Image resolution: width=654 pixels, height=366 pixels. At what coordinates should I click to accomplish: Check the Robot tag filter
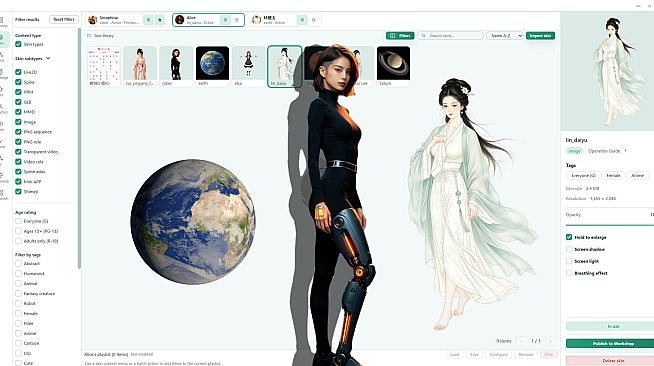(x=18, y=303)
